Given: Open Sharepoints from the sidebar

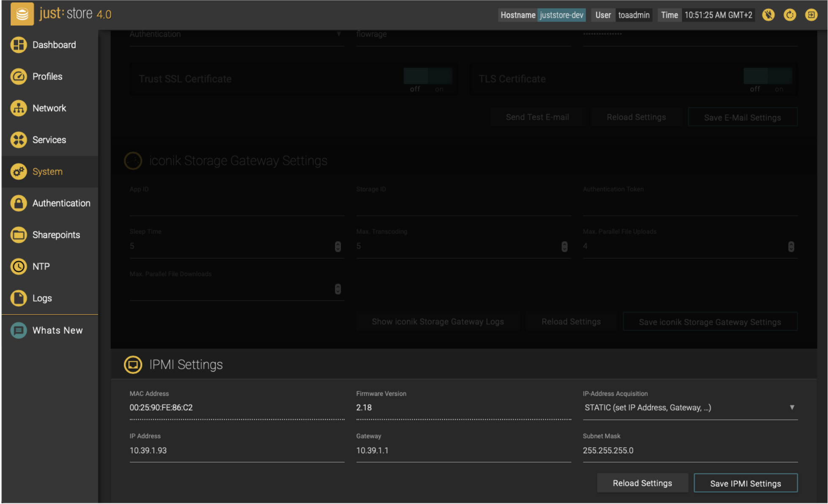Looking at the screenshot, I should point(50,235).
